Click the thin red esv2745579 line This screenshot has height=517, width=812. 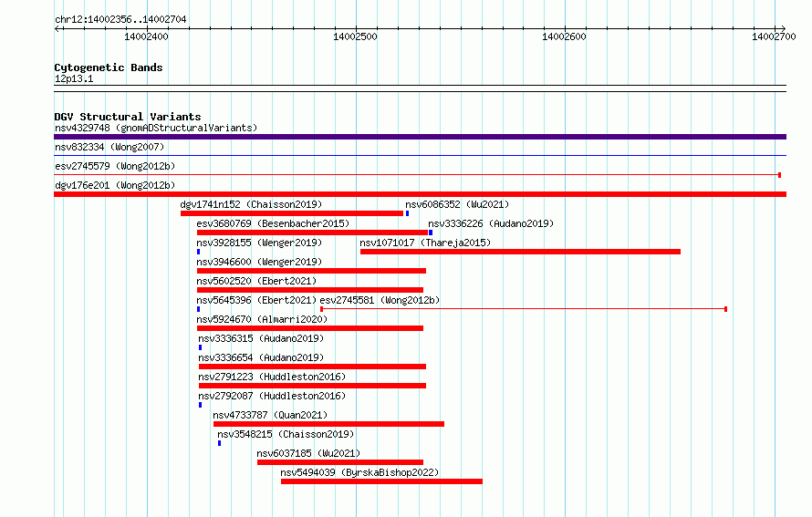point(417,175)
